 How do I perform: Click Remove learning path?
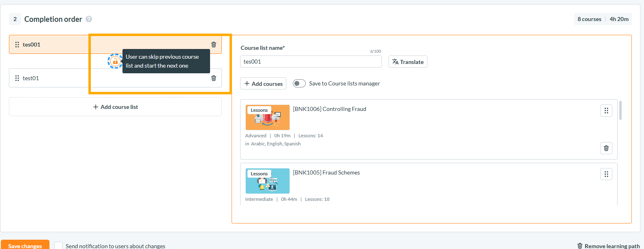tap(608, 246)
